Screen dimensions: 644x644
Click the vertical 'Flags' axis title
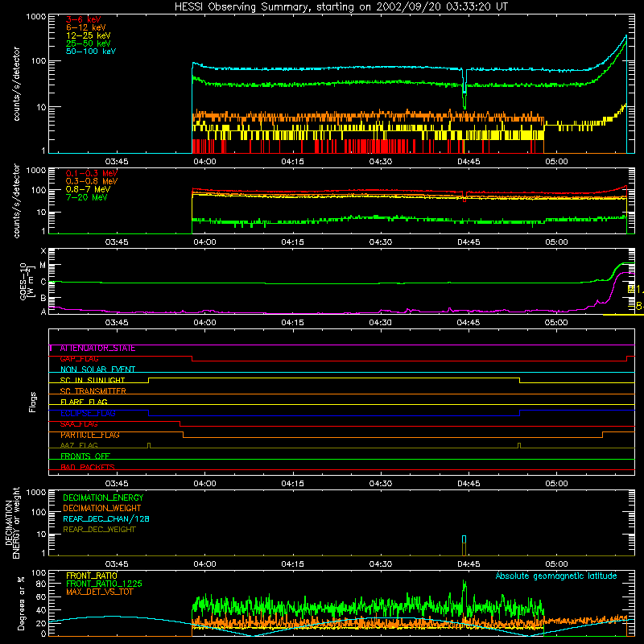33,402
